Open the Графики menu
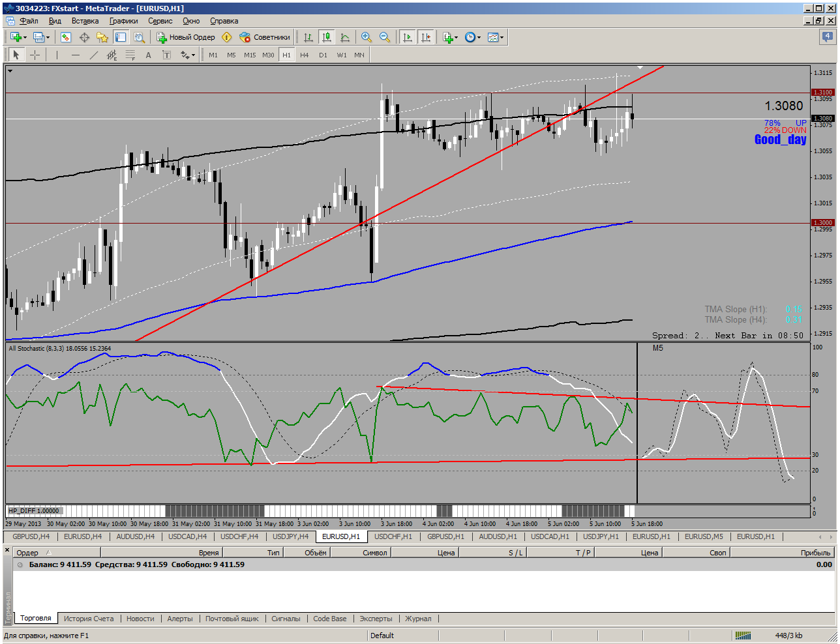Screen dimensions: 840x644 coord(123,21)
